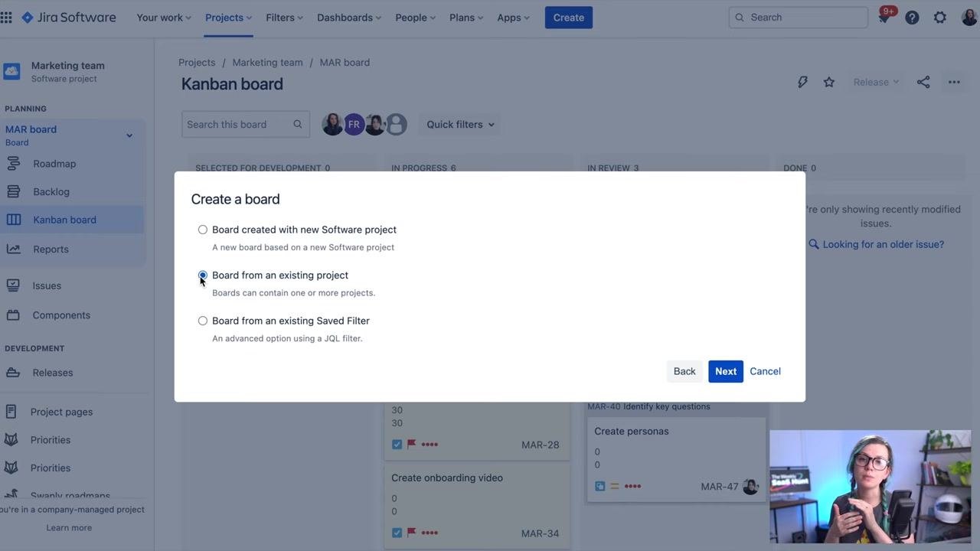Open the Release dropdown
The width and height of the screenshot is (980, 551).
(x=877, y=82)
